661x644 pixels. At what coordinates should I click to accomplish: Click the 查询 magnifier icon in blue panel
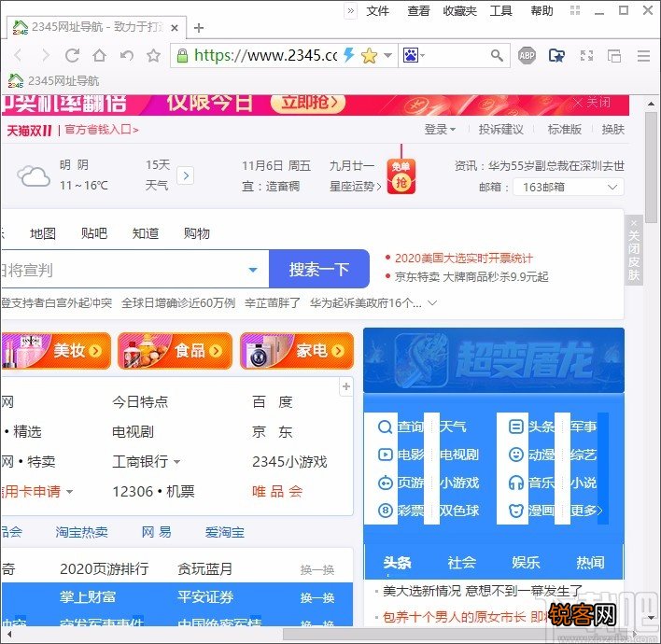[385, 427]
